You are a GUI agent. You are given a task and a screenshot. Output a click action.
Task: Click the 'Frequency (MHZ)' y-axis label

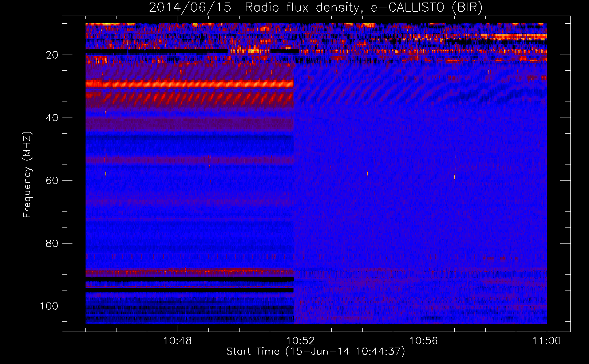[x=27, y=175]
